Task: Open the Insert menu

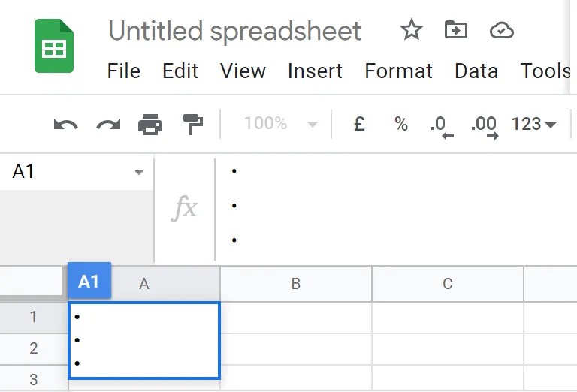Action: [315, 71]
